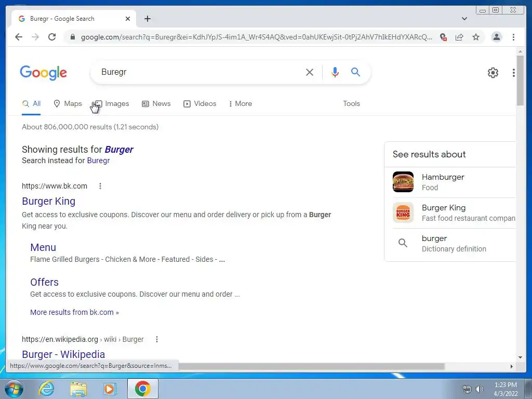The image size is (532, 399).
Task: Open Chrome's three-dot menu
Action: coord(514,37)
